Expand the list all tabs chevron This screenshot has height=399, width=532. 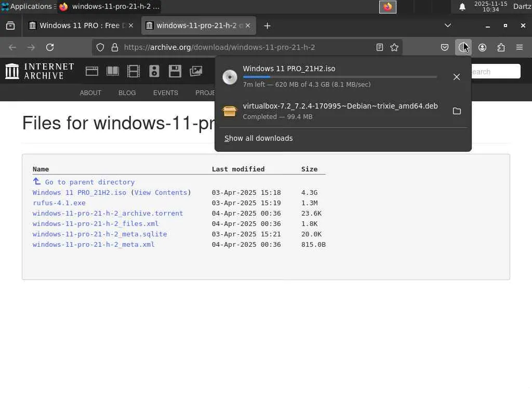[x=448, y=25]
